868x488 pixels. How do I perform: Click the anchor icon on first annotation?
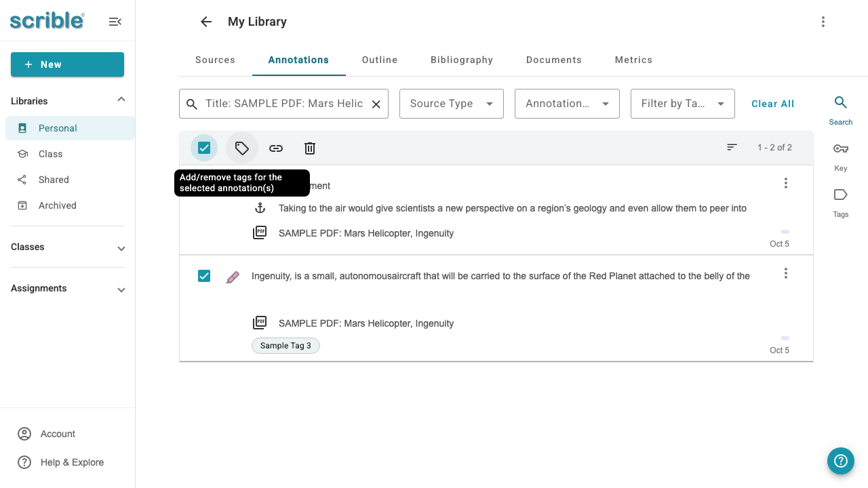260,208
